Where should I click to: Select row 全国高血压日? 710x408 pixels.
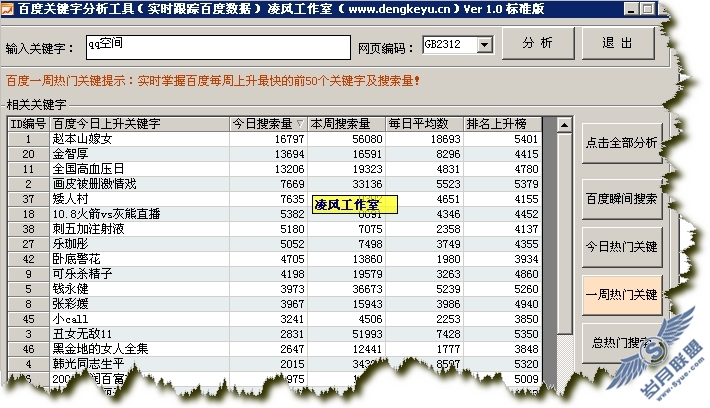click(275, 169)
